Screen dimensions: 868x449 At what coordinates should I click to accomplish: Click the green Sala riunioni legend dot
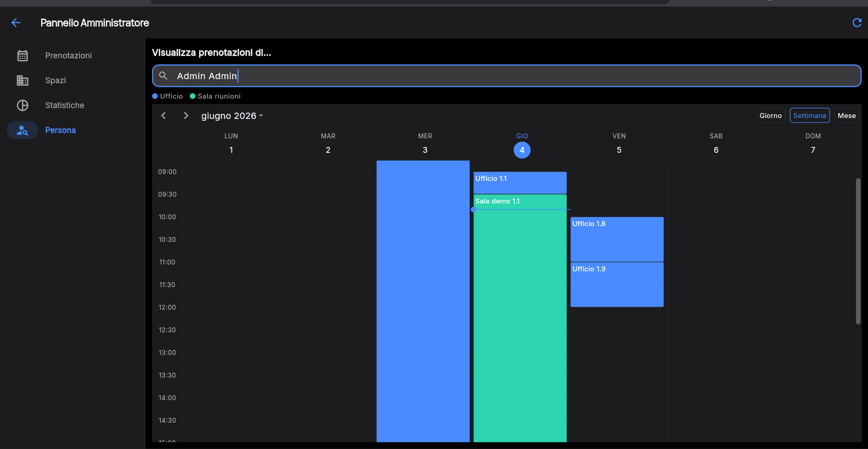click(193, 96)
